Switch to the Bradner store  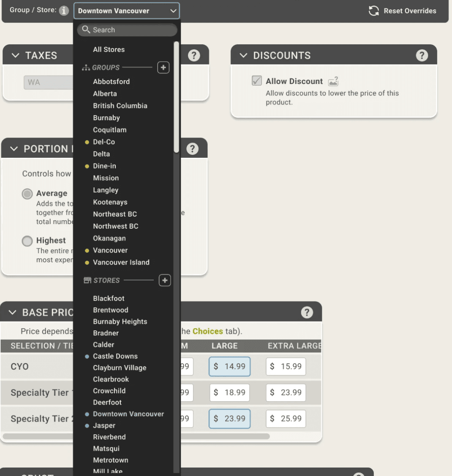pos(106,333)
